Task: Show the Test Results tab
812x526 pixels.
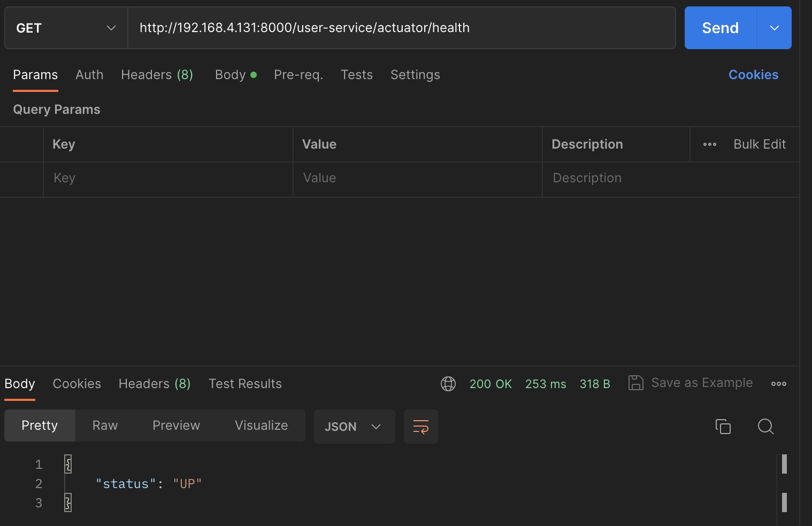Action: [245, 384]
